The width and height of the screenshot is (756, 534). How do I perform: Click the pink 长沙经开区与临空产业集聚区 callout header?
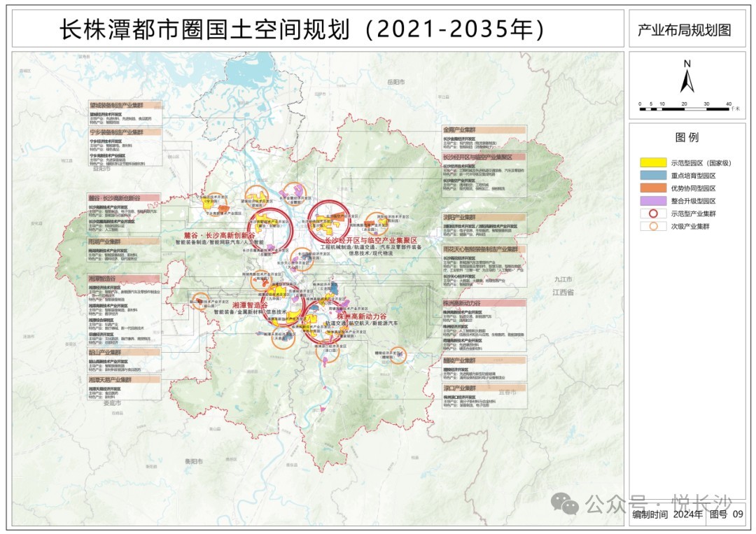484,157
